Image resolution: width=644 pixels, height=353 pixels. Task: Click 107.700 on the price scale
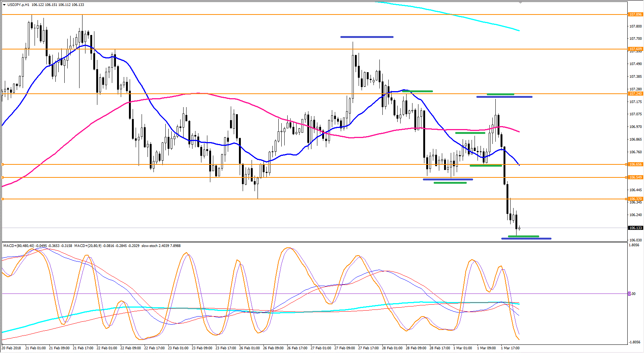(635, 39)
